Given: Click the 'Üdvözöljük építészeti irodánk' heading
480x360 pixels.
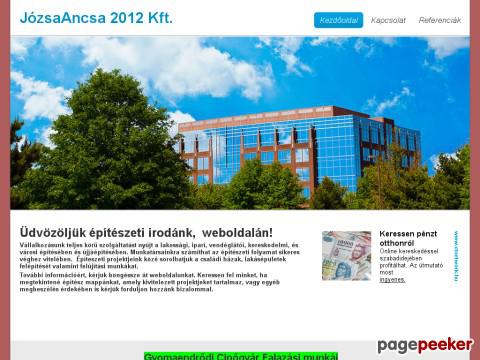Looking at the screenshot, I should [146, 233].
